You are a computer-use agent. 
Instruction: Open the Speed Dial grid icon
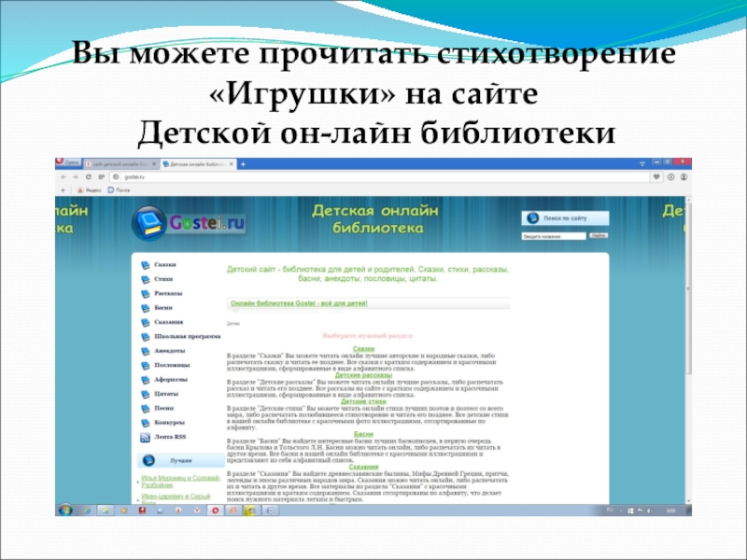[101, 176]
